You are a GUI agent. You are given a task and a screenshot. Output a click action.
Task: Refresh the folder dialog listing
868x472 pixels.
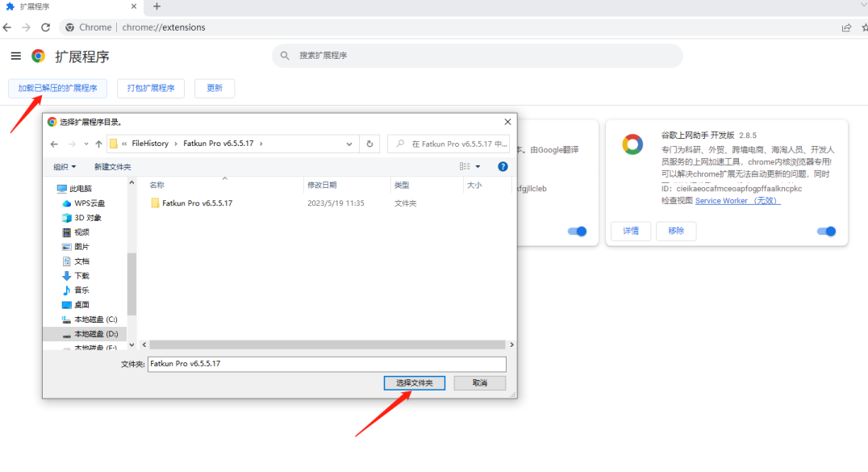click(369, 144)
